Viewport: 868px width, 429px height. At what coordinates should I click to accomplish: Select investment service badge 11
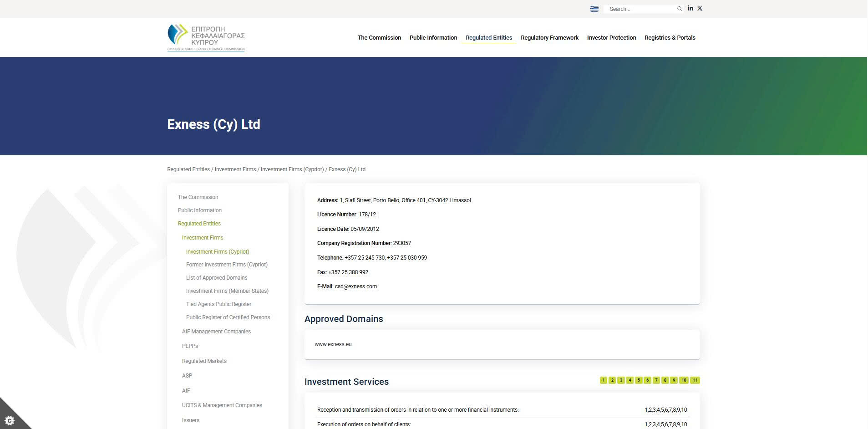click(x=695, y=380)
